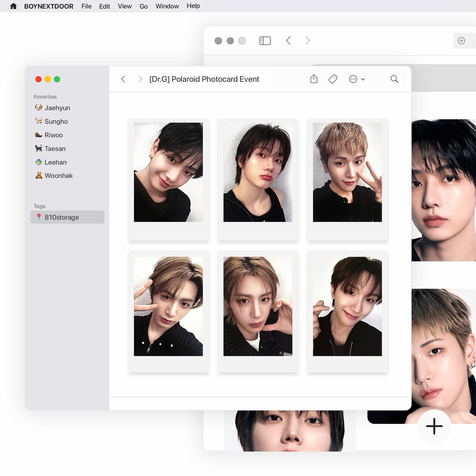Select Jaehyun in Favorites sidebar
The image size is (476, 476).
click(57, 108)
